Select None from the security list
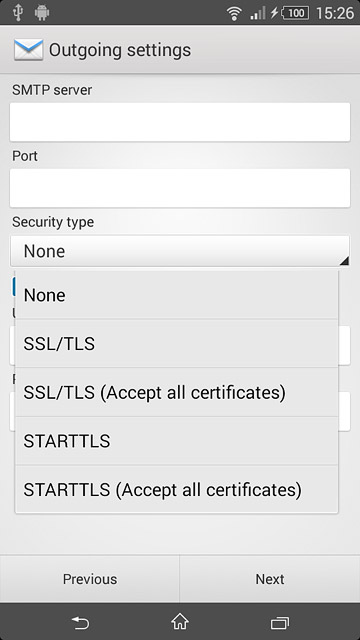 [176, 295]
